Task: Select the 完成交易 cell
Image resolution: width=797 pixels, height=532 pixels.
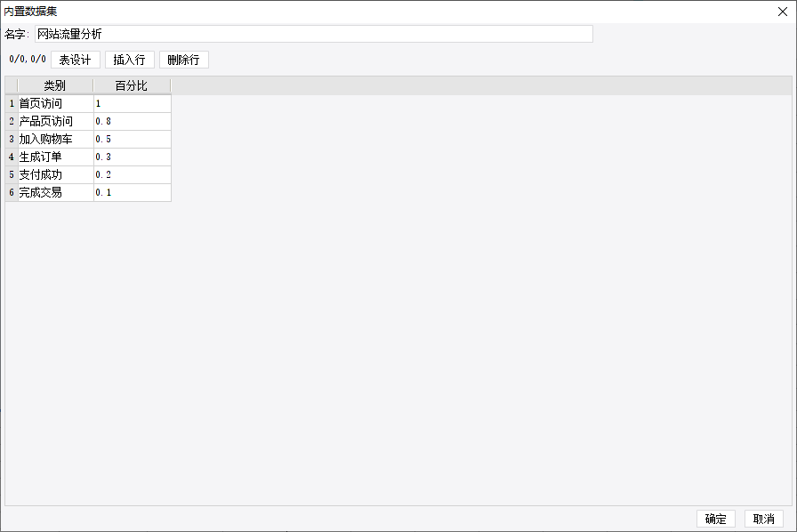Action: point(56,193)
